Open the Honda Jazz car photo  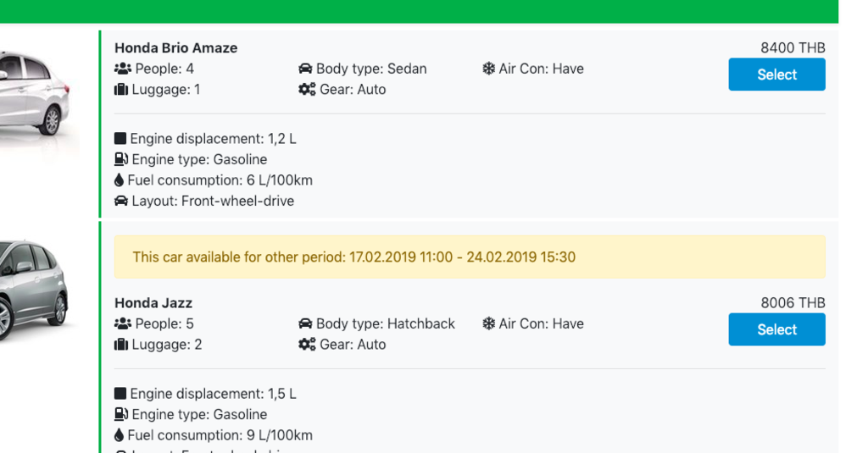tap(34, 289)
